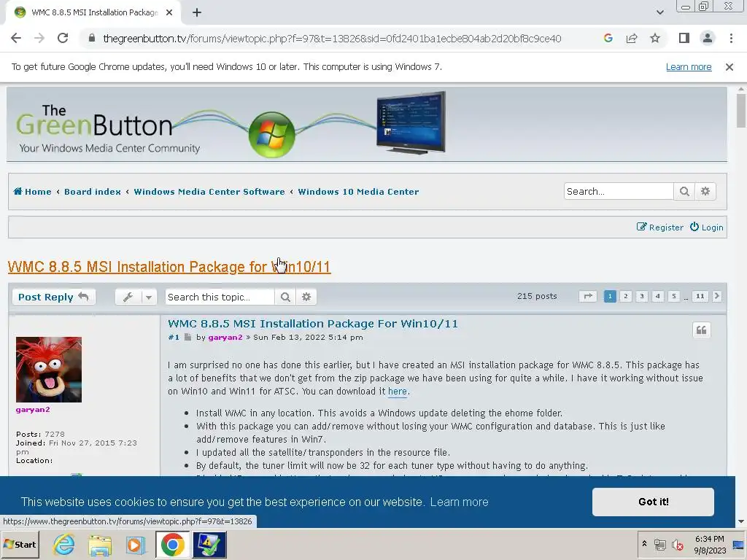Accept cookies with Got it! button
Viewport: 747px width, 560px height.
point(653,502)
